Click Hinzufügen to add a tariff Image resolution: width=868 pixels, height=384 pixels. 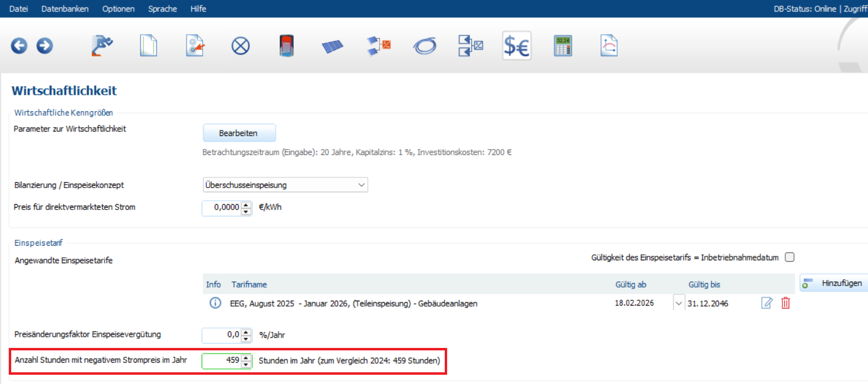pos(834,283)
